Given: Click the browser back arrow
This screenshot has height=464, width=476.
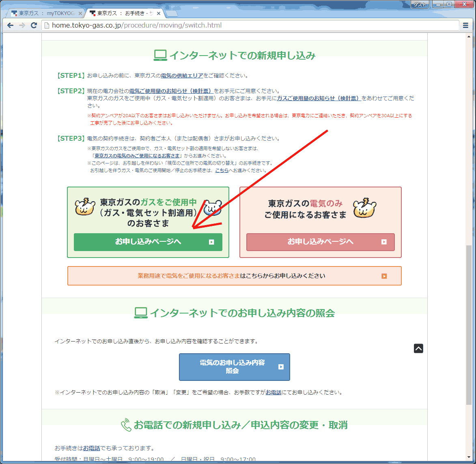Looking at the screenshot, I should click(x=10, y=26).
